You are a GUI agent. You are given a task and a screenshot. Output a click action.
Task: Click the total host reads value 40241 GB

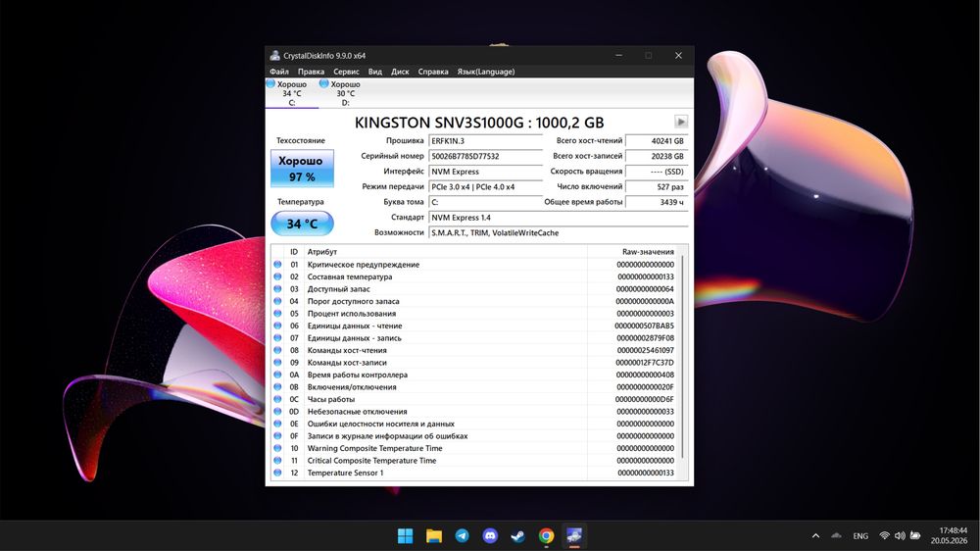click(657, 141)
